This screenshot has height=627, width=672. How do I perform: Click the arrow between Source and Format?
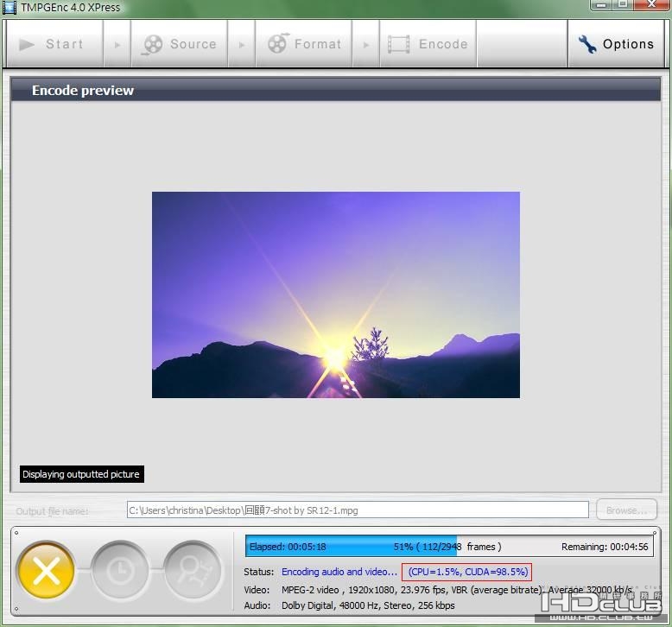[x=241, y=44]
